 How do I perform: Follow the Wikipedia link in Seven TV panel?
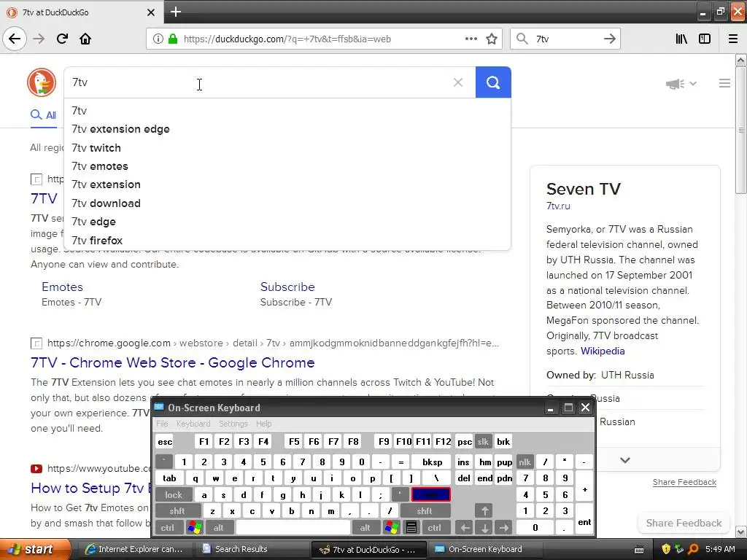pyautogui.click(x=603, y=351)
